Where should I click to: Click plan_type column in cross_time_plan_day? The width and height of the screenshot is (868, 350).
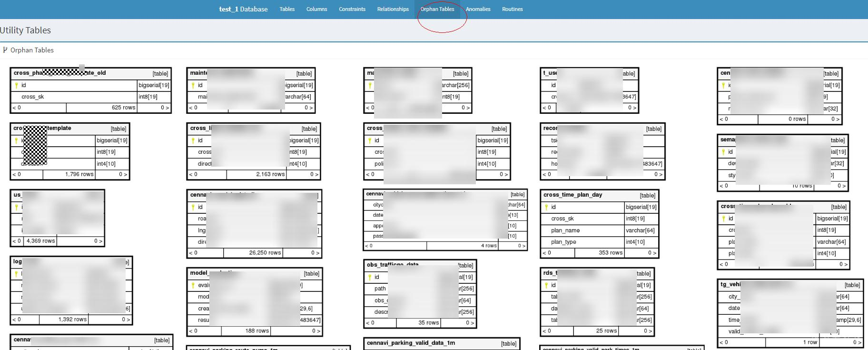click(x=563, y=242)
